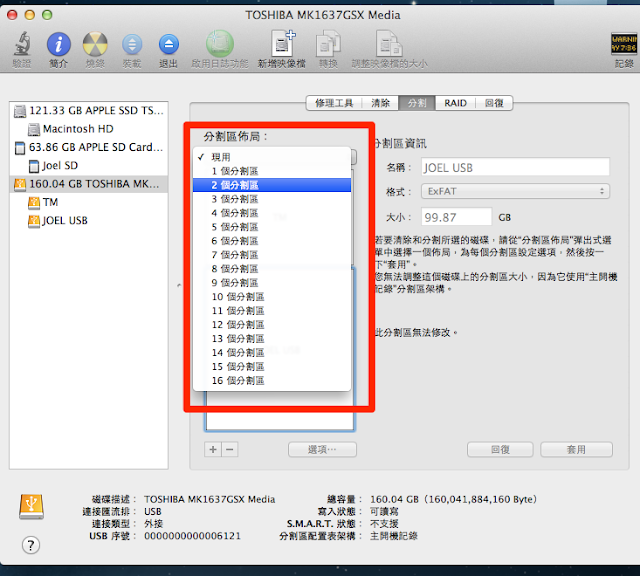Viewport: 640px width, 576px height.
Task: Click the Apply (套用) button
Action: 576,449
